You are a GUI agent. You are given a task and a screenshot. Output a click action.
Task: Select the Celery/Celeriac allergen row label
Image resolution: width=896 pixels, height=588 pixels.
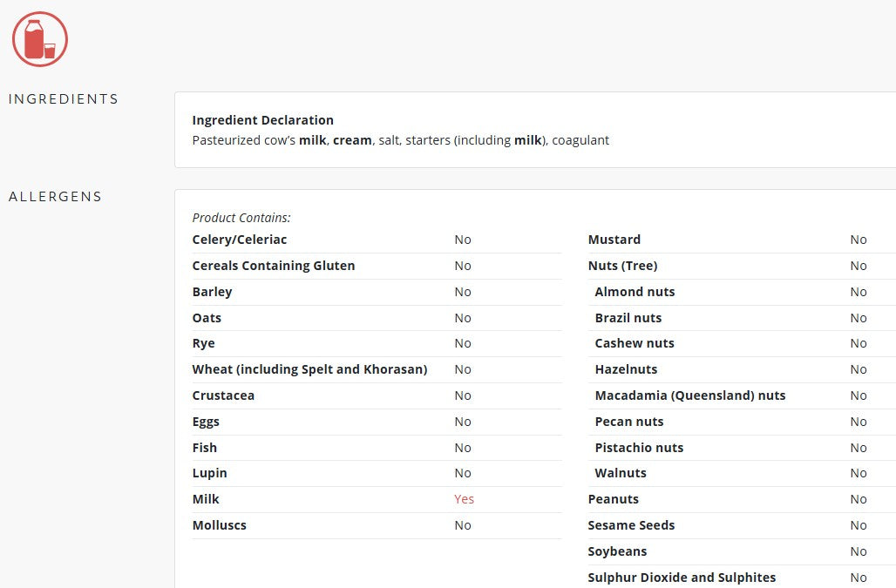pos(240,240)
